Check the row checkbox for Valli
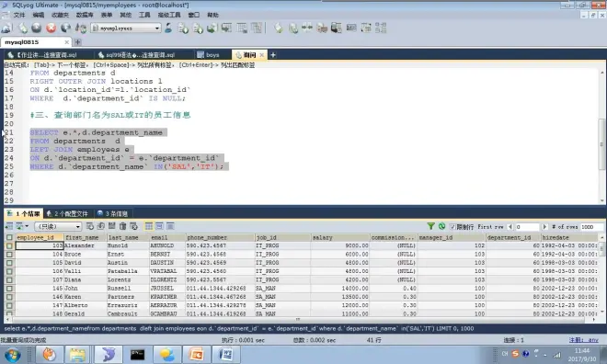Screen dimensions: 607x364 [x=9, y=271]
